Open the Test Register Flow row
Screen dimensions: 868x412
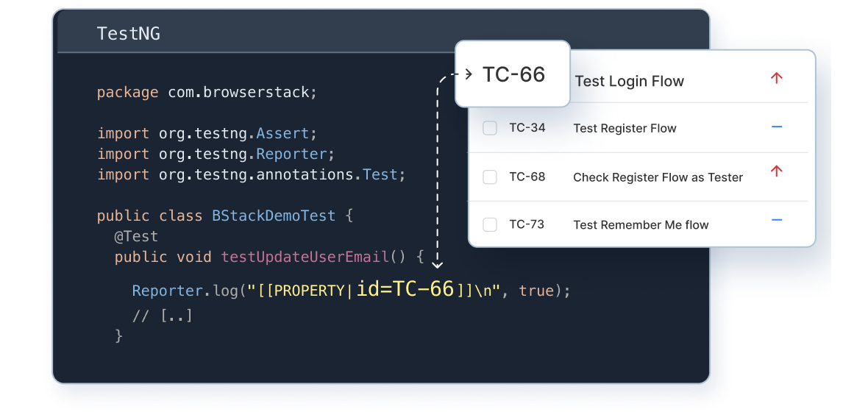coord(642,129)
